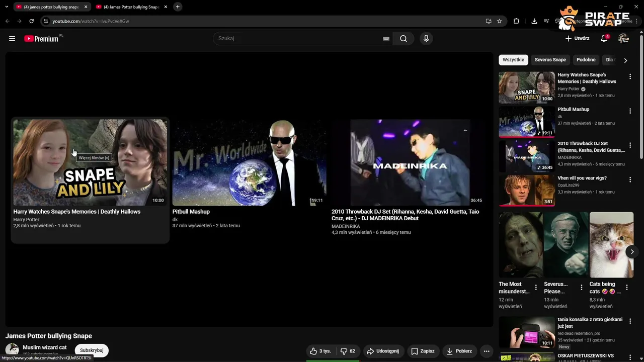Open 'Cats being cats' short thumbnail
Image resolution: width=644 pixels, height=362 pixels.
pos(611,244)
